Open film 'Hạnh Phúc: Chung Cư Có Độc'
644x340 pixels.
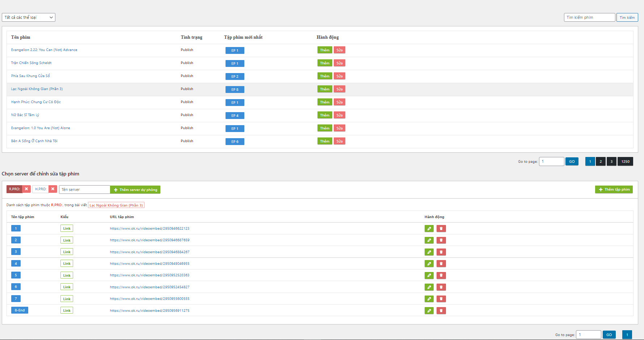click(x=36, y=102)
